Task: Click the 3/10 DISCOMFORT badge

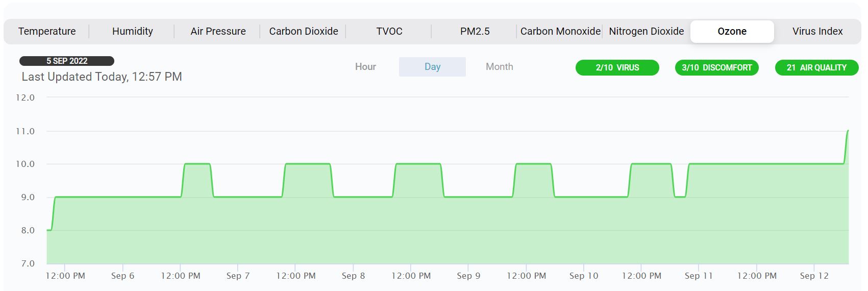Action: coord(716,67)
